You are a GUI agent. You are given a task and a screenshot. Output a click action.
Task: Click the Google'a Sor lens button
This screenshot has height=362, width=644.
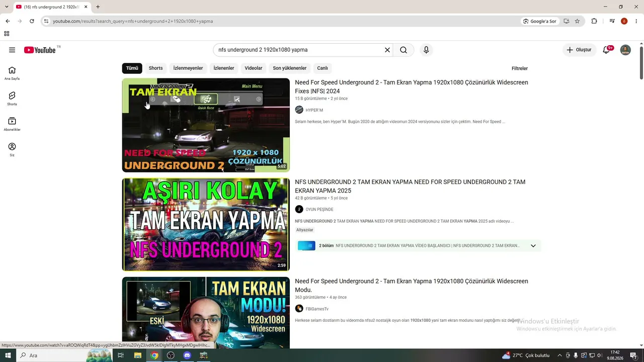(540, 21)
